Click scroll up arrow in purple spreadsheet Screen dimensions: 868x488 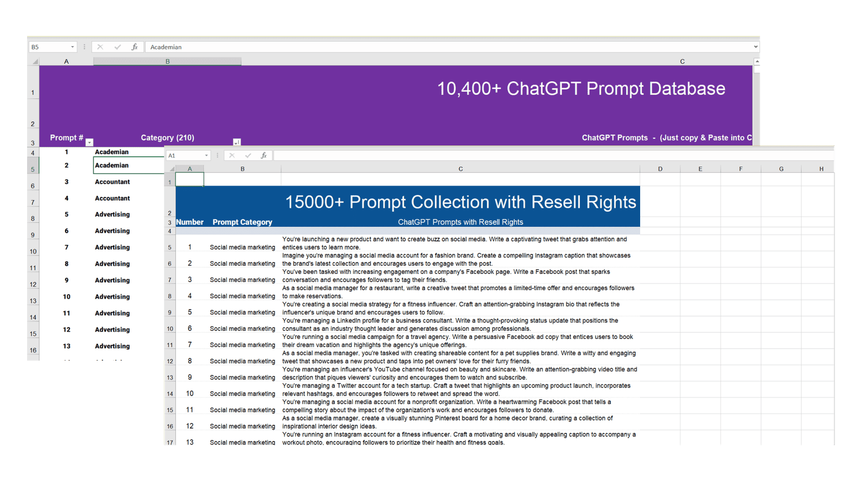tap(757, 62)
